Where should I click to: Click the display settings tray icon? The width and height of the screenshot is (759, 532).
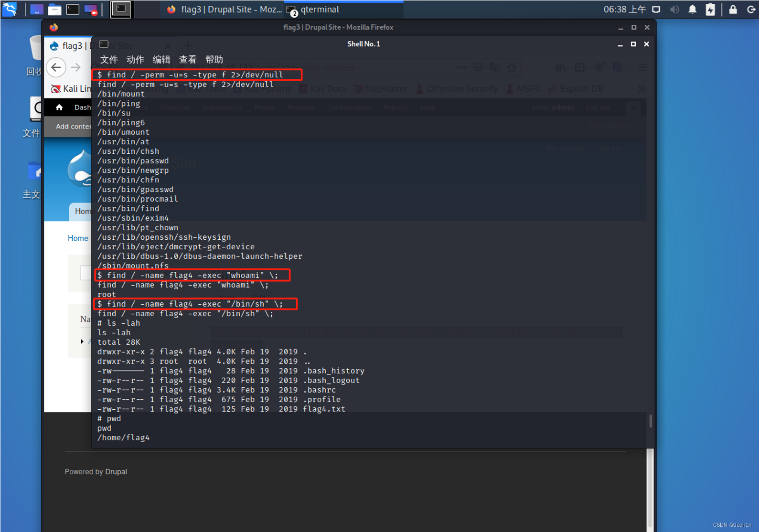tap(657, 10)
